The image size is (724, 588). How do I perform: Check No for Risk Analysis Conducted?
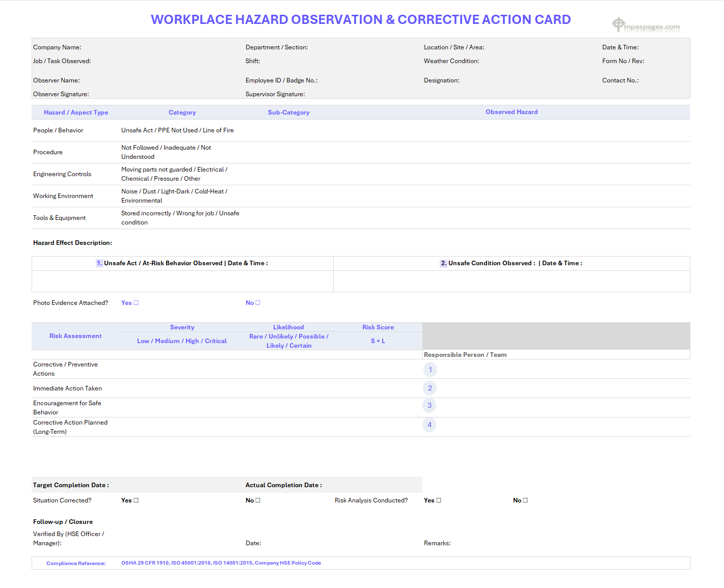coord(525,500)
